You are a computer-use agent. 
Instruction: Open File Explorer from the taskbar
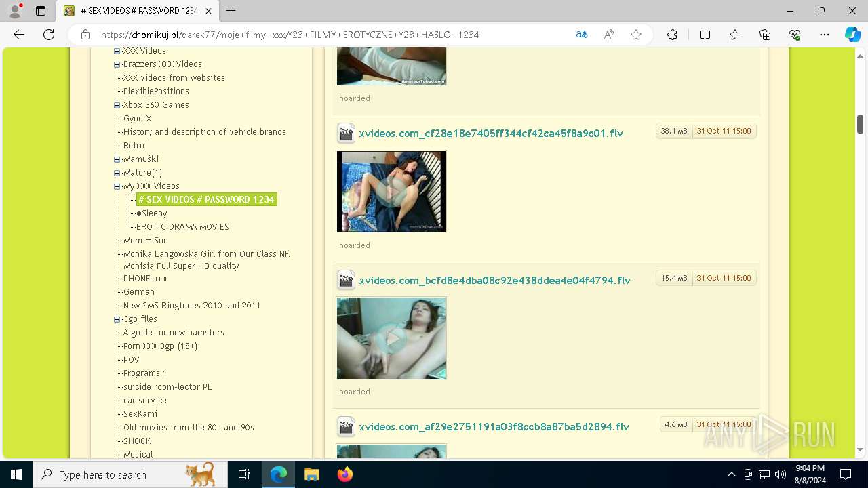click(x=311, y=474)
